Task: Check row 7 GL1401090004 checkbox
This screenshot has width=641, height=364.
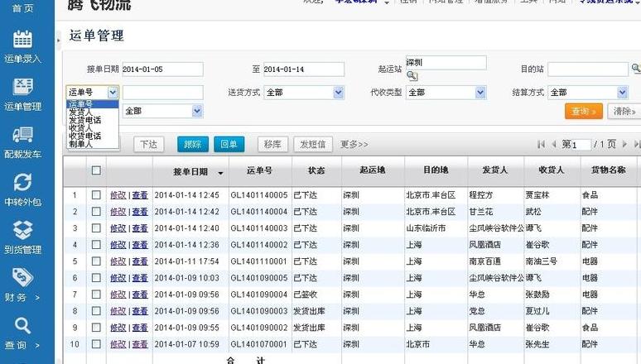Action: coord(96,295)
